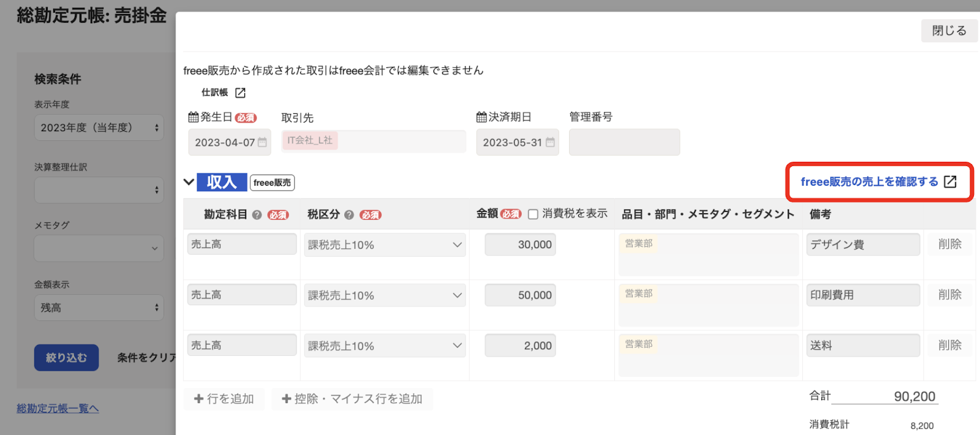Screen dimensions: 980x435
Task: Click 売上高 account field in 送料 row
Action: coord(242,345)
